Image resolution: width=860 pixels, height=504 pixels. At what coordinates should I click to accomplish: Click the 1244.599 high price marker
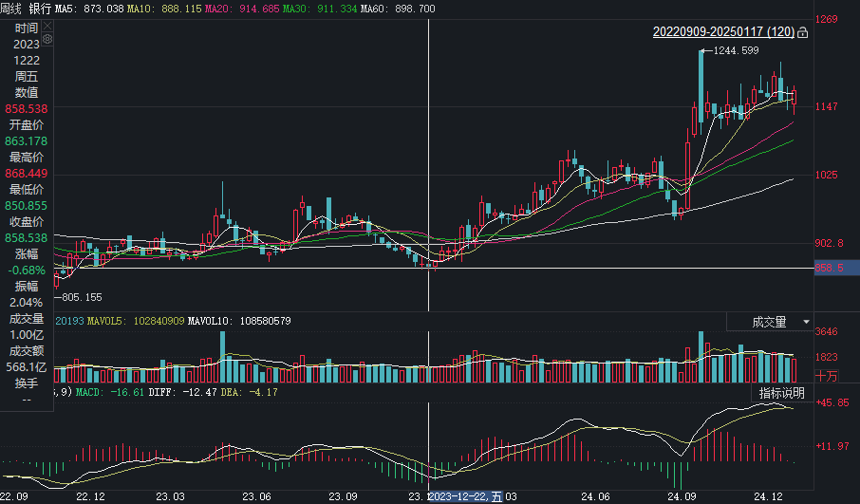click(x=736, y=50)
